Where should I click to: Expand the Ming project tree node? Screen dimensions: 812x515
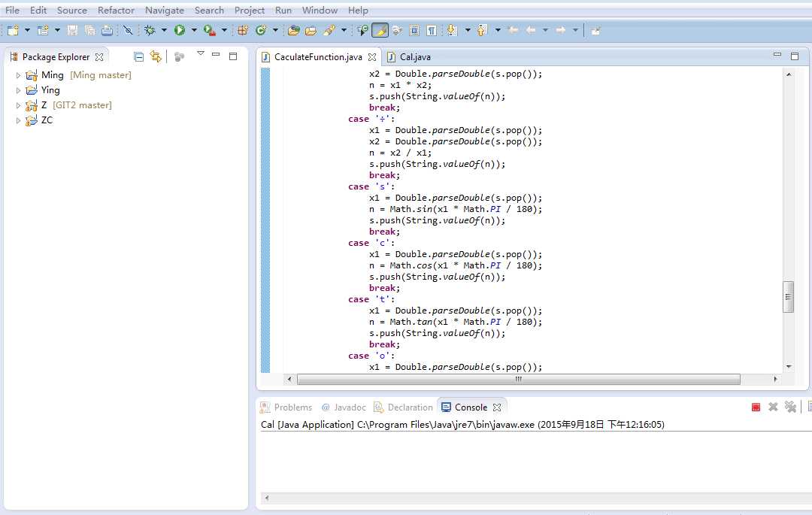tap(18, 76)
